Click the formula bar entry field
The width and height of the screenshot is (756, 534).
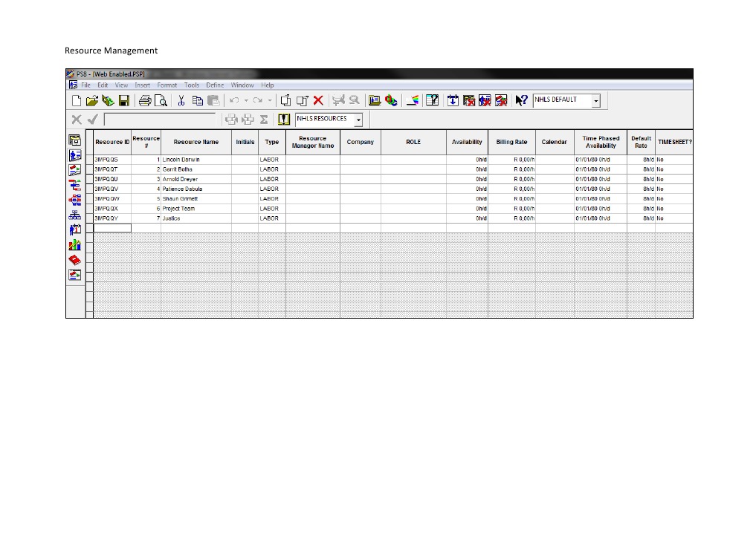coord(160,120)
